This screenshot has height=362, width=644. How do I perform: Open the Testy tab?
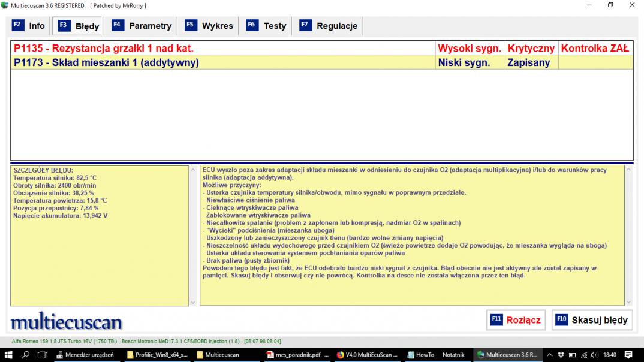click(x=266, y=26)
